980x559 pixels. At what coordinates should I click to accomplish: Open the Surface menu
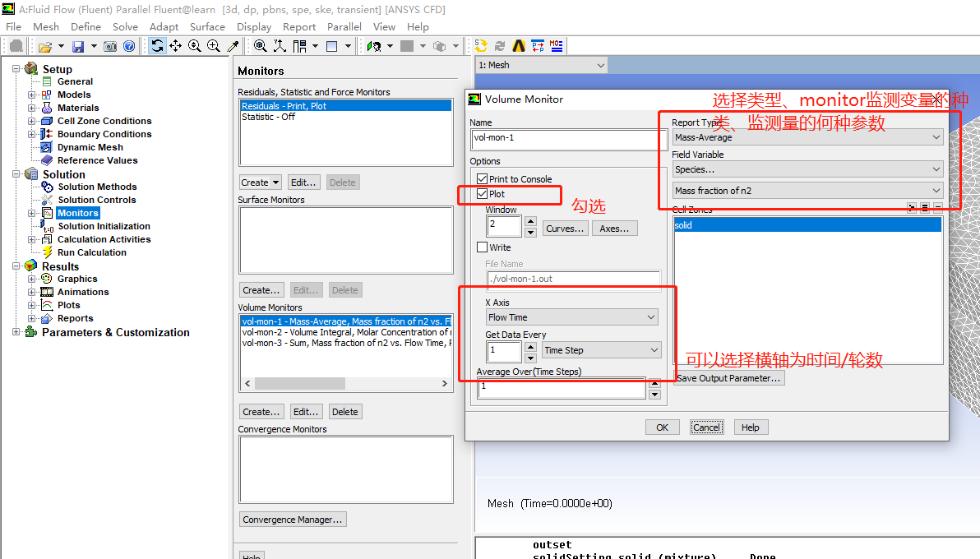(x=207, y=27)
